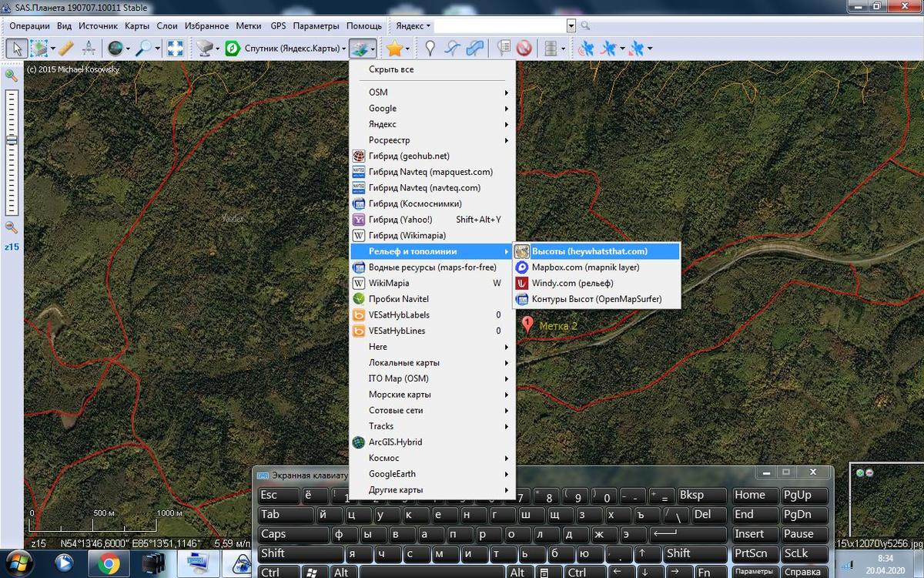Open the placemark manager icon
Image resolution: width=924 pixels, height=578 pixels.
tap(504, 49)
